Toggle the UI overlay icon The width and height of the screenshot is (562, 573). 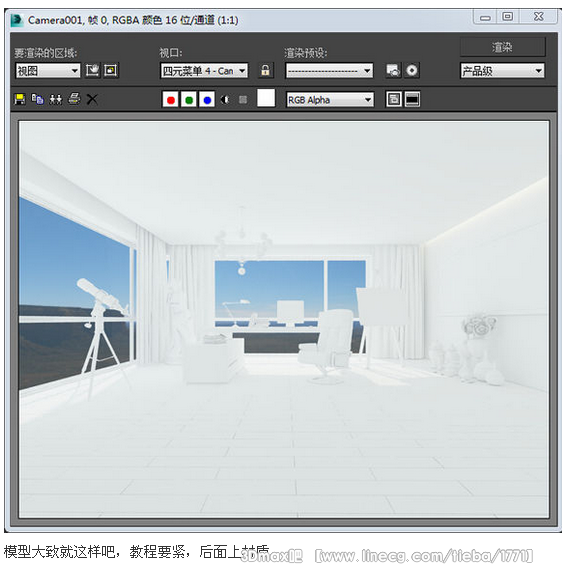click(394, 99)
